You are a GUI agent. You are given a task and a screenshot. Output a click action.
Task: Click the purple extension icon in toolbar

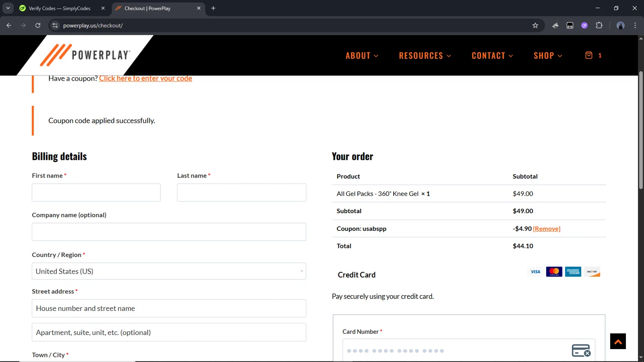[x=584, y=25]
